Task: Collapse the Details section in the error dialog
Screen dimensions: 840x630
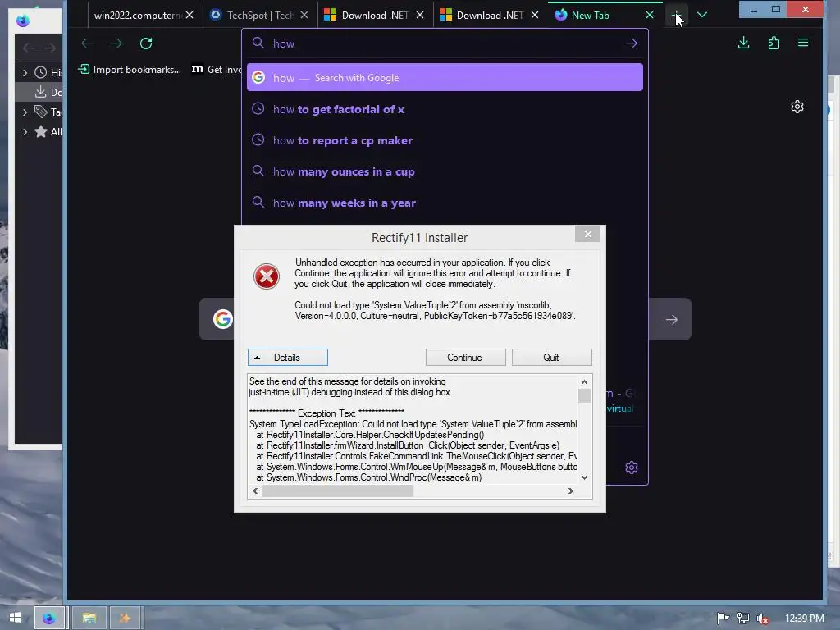Action: click(x=288, y=358)
